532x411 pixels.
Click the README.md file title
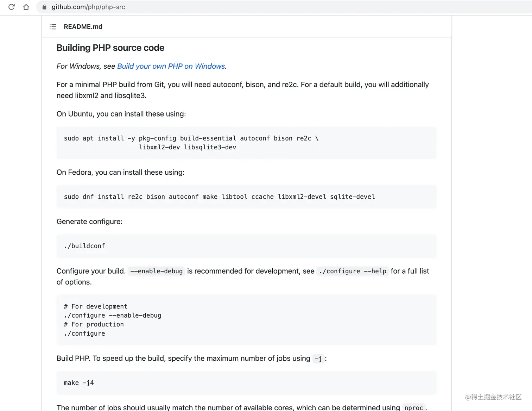coord(83,27)
